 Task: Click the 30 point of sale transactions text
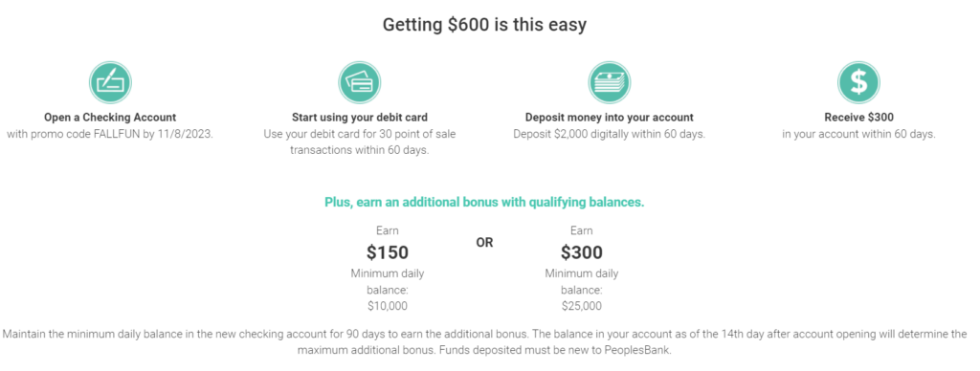coord(360,142)
